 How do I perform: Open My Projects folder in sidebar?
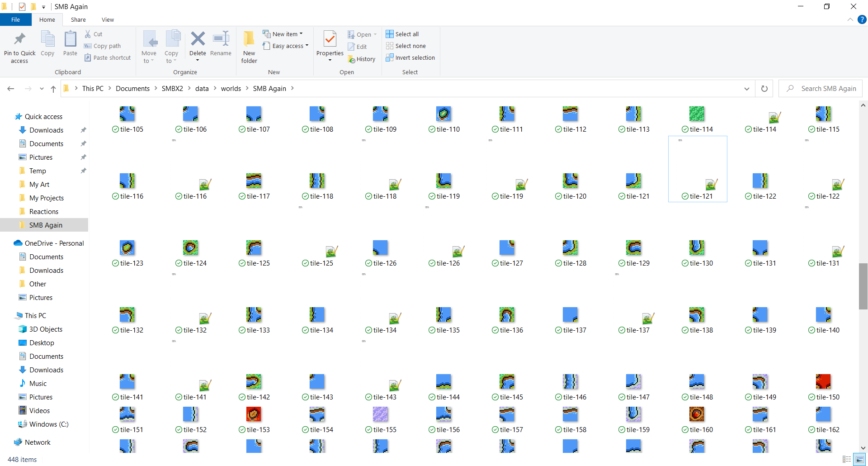tap(47, 198)
